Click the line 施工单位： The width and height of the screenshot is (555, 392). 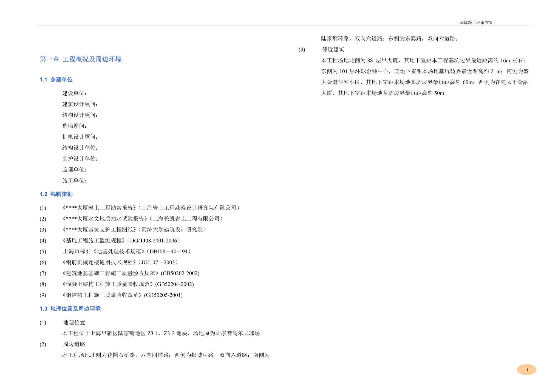[x=75, y=181]
